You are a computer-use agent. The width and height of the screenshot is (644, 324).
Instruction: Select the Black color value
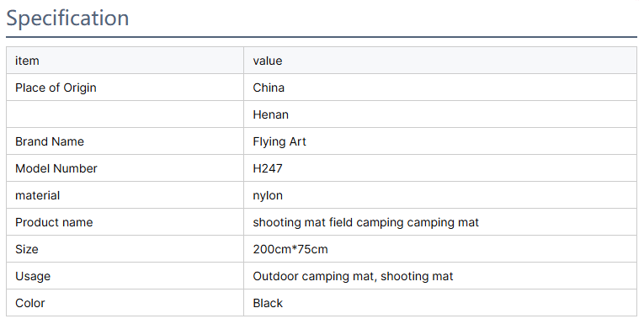click(x=268, y=303)
